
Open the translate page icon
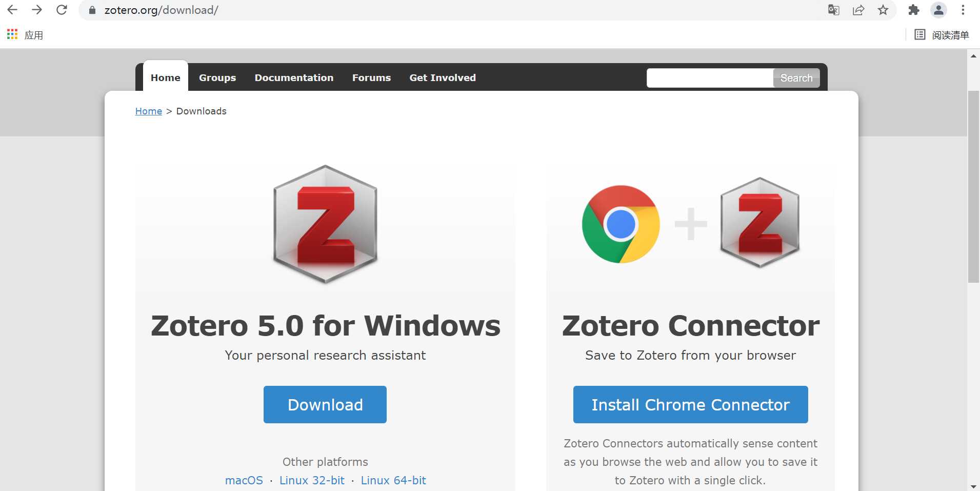[834, 10]
